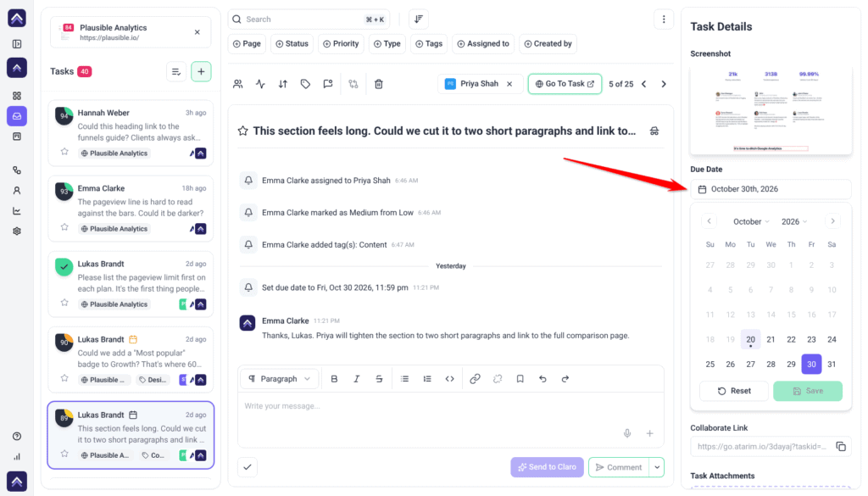Image resolution: width=868 pixels, height=496 pixels.
Task: Add Priority filter
Action: click(x=341, y=44)
